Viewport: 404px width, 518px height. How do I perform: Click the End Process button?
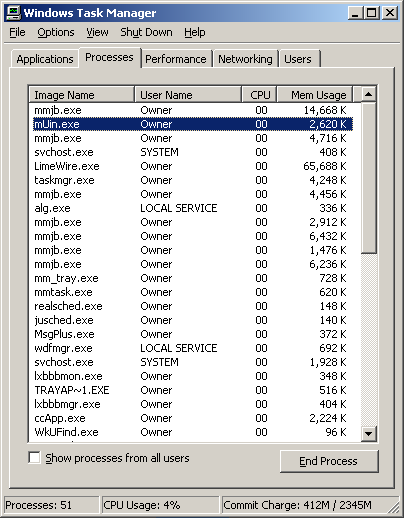pos(329,461)
